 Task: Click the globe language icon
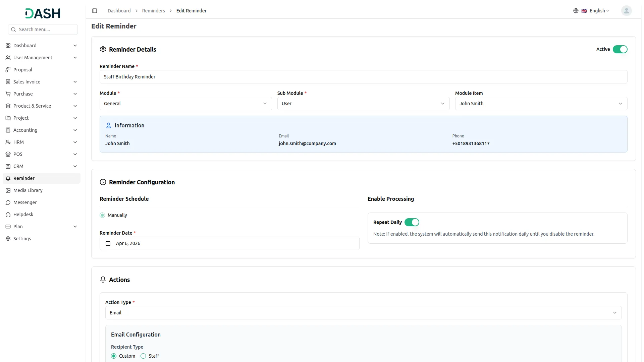tap(576, 11)
